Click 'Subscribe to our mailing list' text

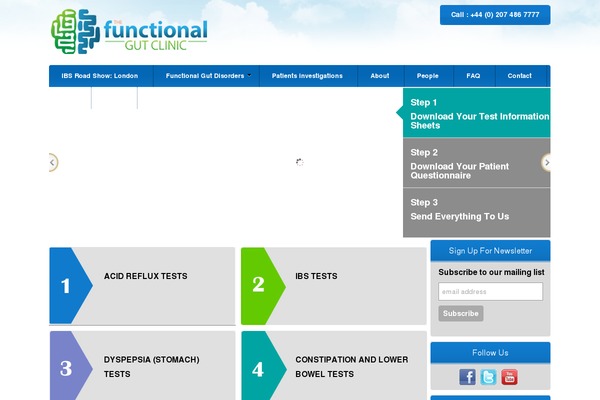click(491, 272)
